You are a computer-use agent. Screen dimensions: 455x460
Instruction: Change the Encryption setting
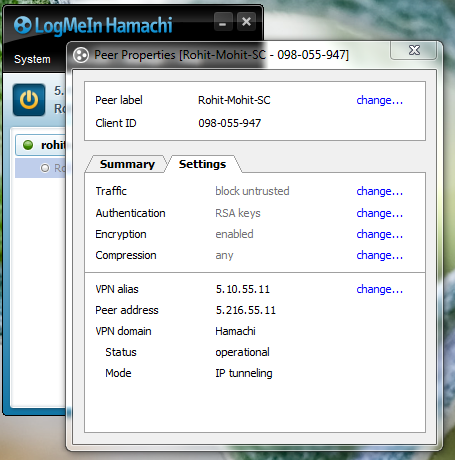[380, 234]
